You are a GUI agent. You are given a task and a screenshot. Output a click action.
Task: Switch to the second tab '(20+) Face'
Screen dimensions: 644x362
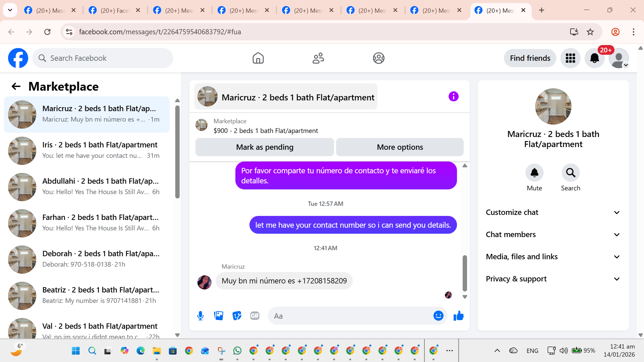[114, 10]
